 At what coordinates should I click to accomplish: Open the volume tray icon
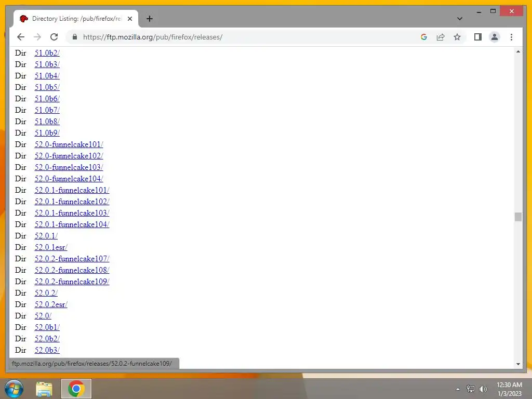coord(483,389)
